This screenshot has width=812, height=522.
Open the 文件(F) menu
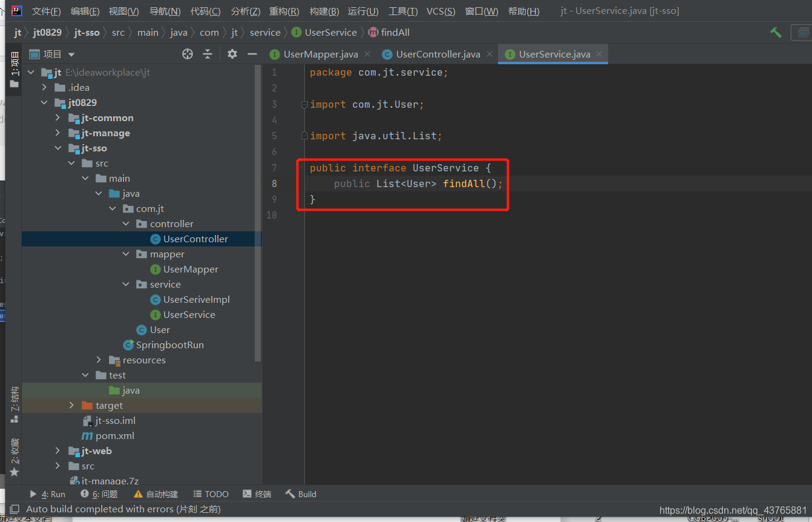(46, 11)
